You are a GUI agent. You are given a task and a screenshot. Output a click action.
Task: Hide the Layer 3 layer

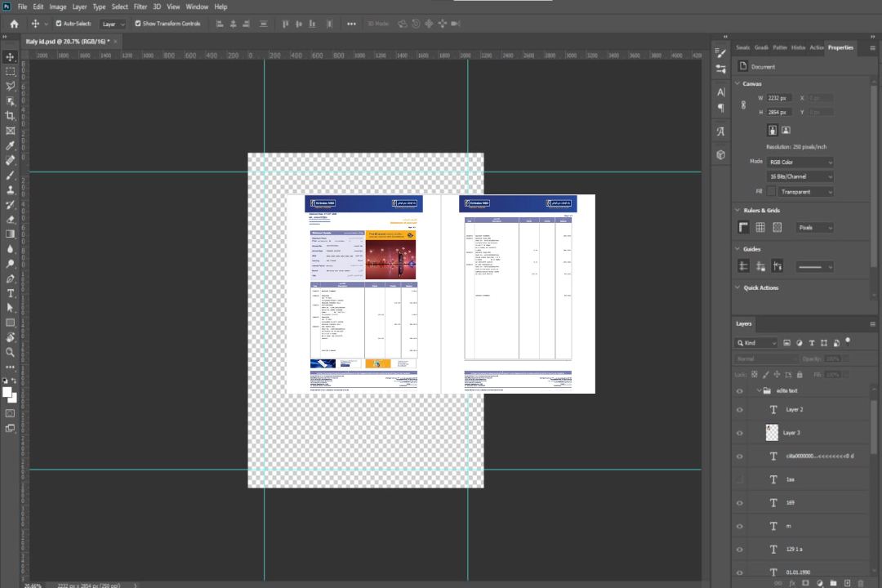[x=740, y=434]
